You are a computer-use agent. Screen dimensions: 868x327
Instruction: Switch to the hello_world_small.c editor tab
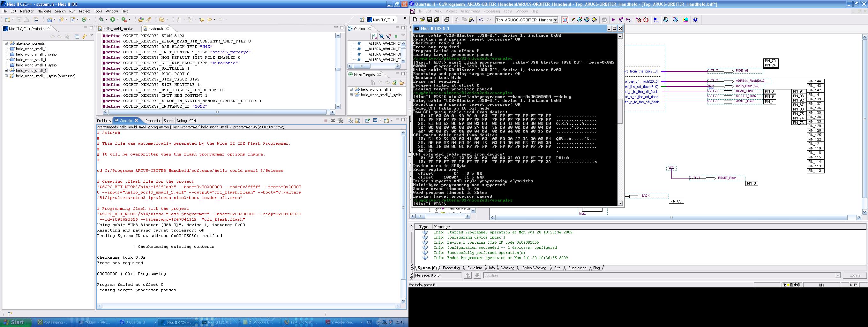tap(118, 29)
